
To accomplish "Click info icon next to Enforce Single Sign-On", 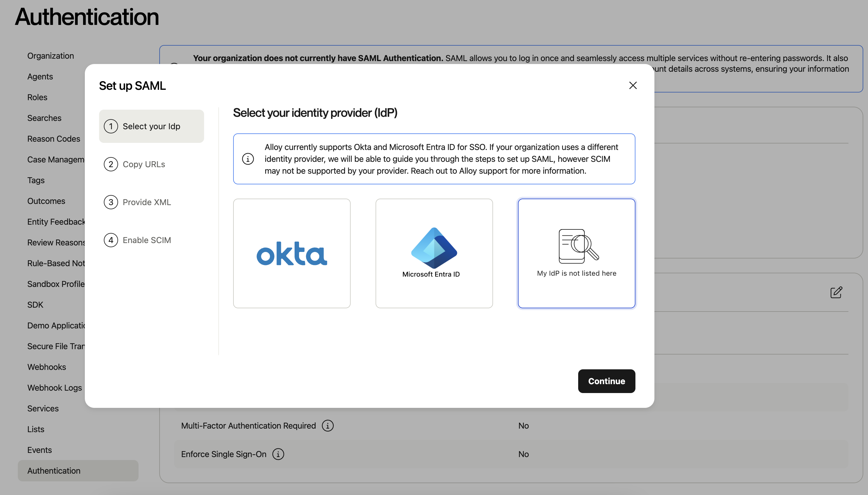I will (278, 454).
